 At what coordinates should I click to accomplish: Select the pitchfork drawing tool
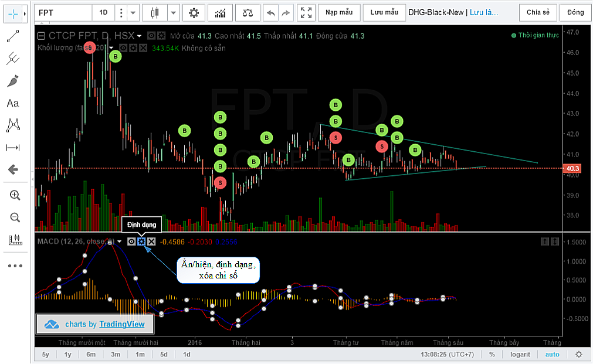pyautogui.click(x=13, y=59)
